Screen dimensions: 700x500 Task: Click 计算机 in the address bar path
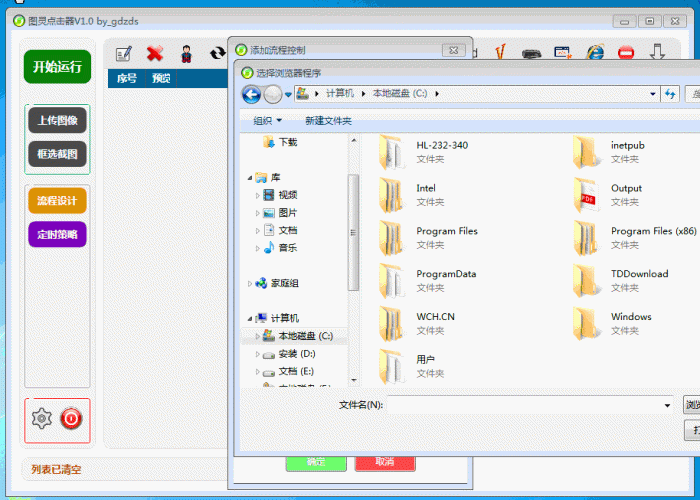[x=340, y=93]
